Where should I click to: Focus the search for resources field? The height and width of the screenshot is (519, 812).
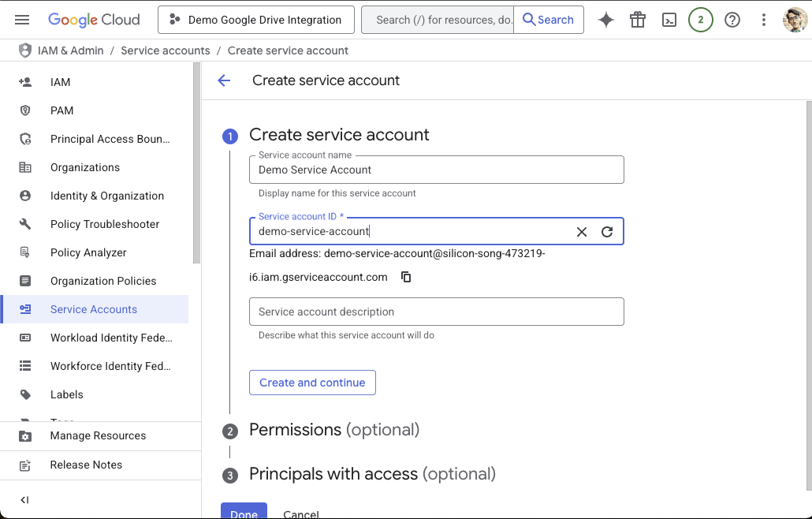(438, 20)
